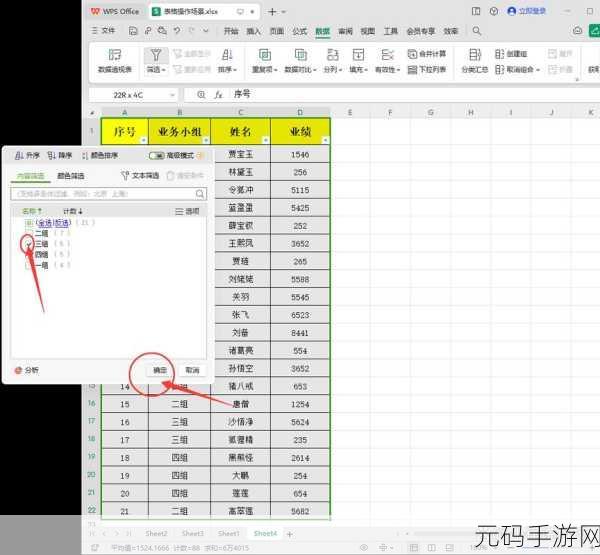600x555 pixels.
Task: Click the undo arrow icon
Action: point(177,31)
